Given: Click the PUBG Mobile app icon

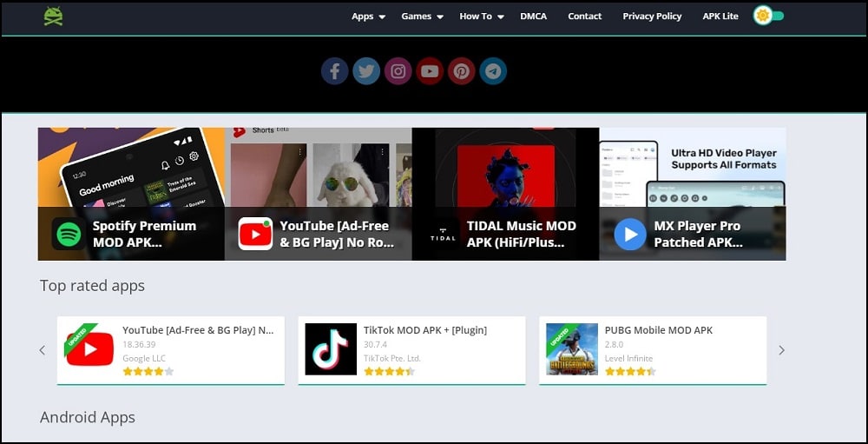Looking at the screenshot, I should click(572, 349).
